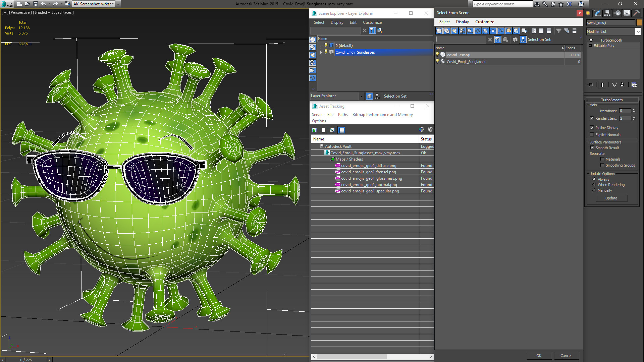Open Customize menu in Scene Explorer

372,22
